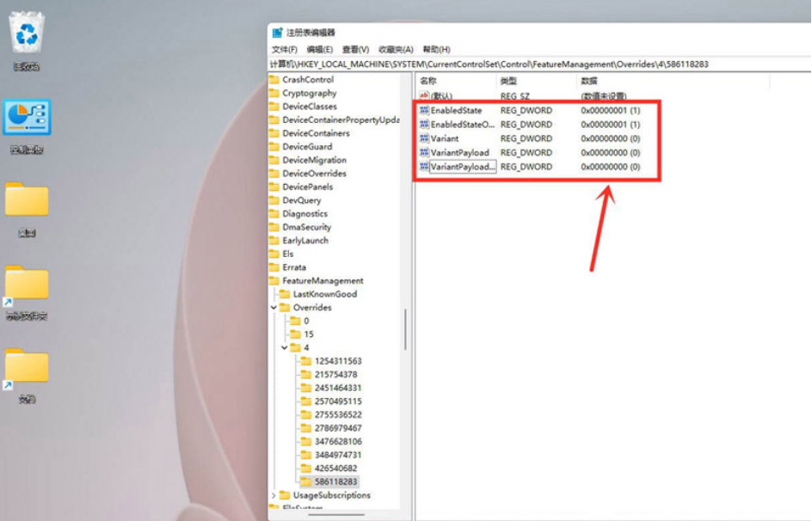Click the Registry Editor title bar icon
Viewport: 812px width, 521px height.
point(277,33)
